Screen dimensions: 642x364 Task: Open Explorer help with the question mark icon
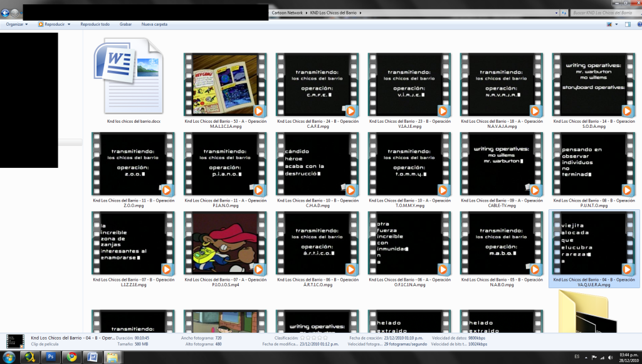[x=639, y=24]
